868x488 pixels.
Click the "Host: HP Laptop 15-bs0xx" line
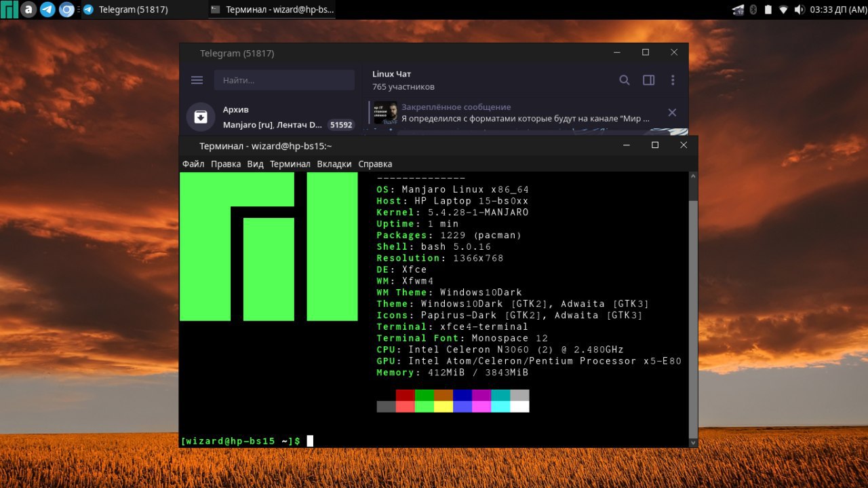[452, 201]
